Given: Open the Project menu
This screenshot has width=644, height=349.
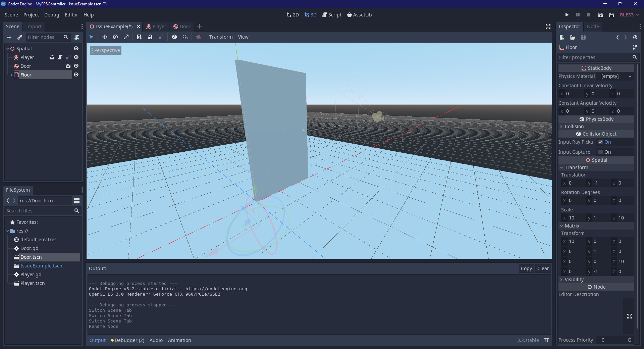Looking at the screenshot, I should 31,15.
